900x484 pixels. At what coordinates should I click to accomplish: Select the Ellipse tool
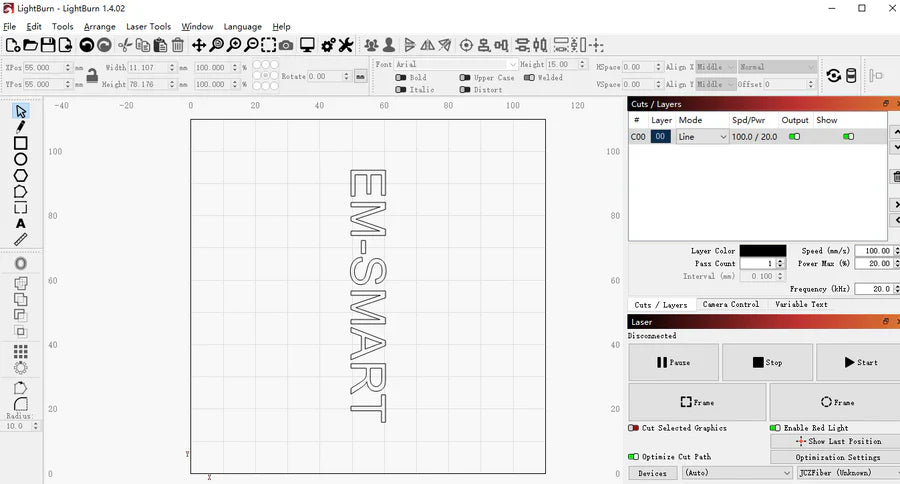pos(21,159)
